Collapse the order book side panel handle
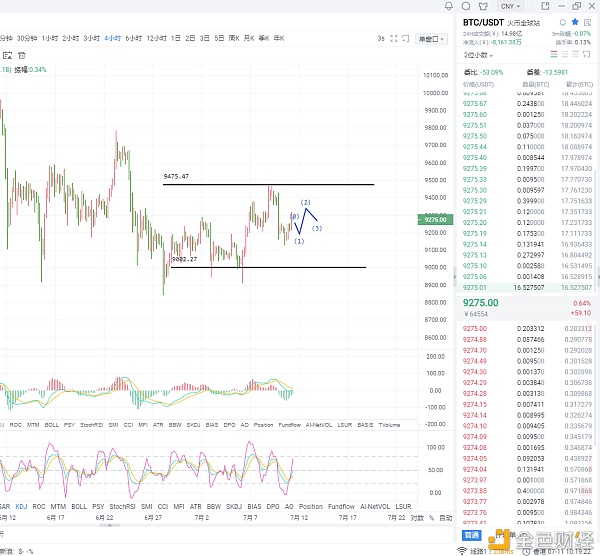Screen dimensions: 600x556 tap(455, 276)
